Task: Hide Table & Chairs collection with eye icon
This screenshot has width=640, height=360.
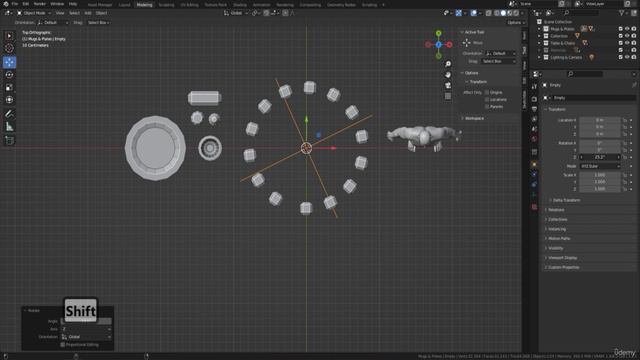Action: [x=627, y=43]
